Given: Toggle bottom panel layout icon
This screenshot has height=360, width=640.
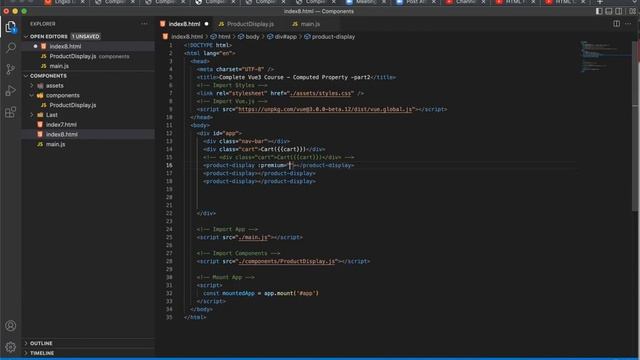Looking at the screenshot, I should [x=609, y=11].
